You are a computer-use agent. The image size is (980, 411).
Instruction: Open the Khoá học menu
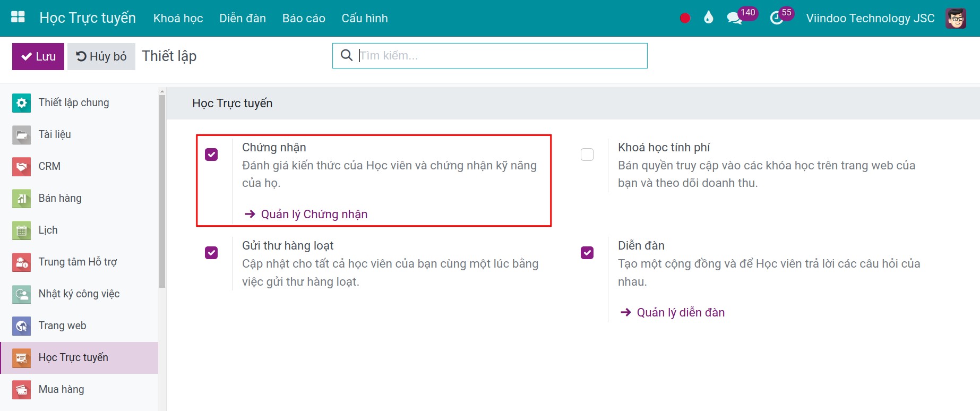(x=178, y=18)
